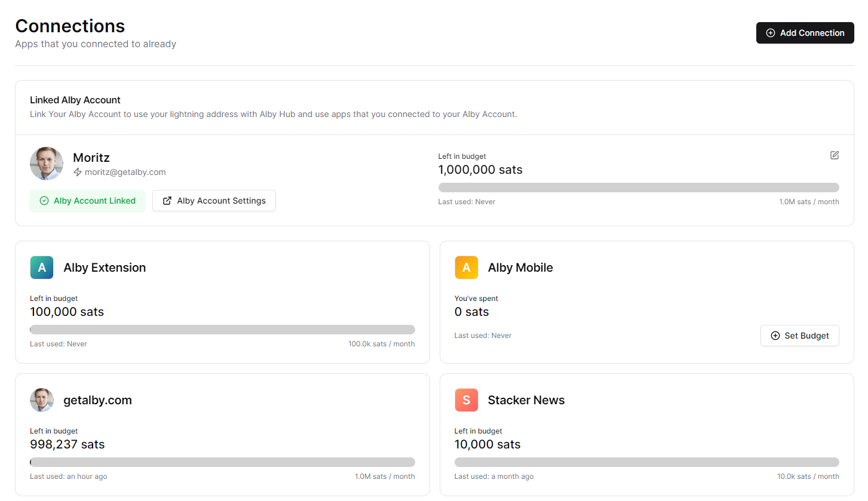
Task: Click the Alby Mobile orange app icon
Action: [x=467, y=268]
